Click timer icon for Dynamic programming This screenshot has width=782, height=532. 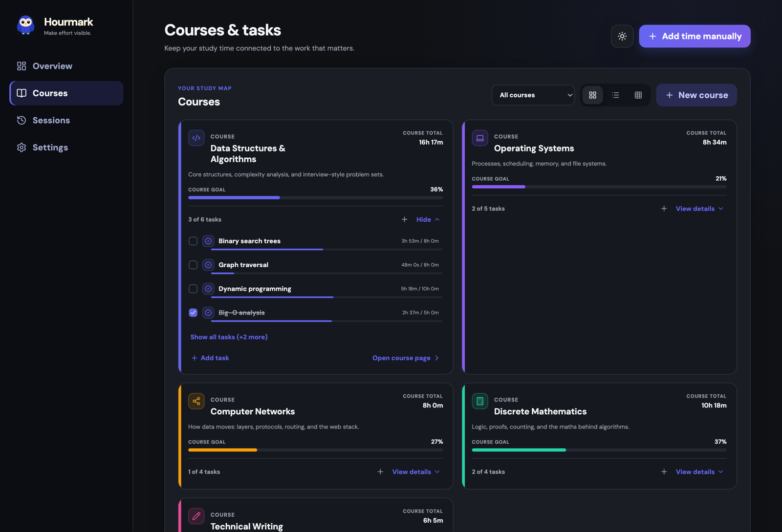coord(208,289)
